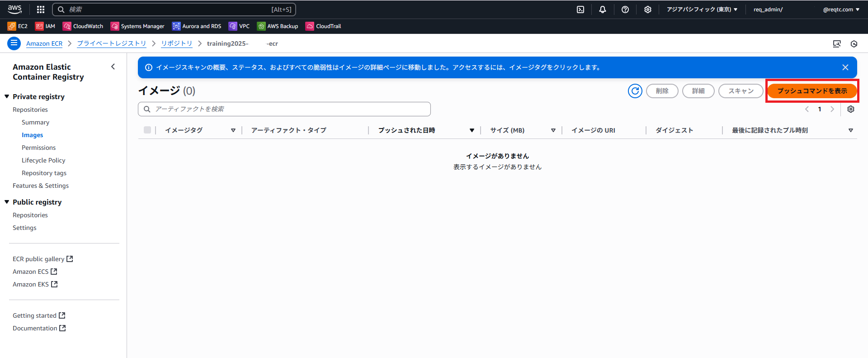Click the hexagon icon at top right
Viewport: 868px width, 358px height.
pyautogui.click(x=854, y=44)
